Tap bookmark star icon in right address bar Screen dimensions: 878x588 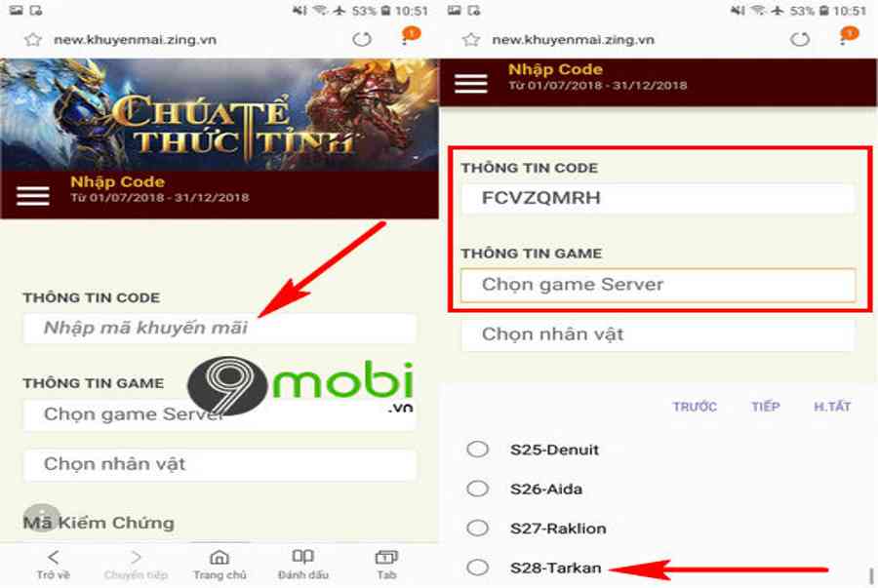471,40
